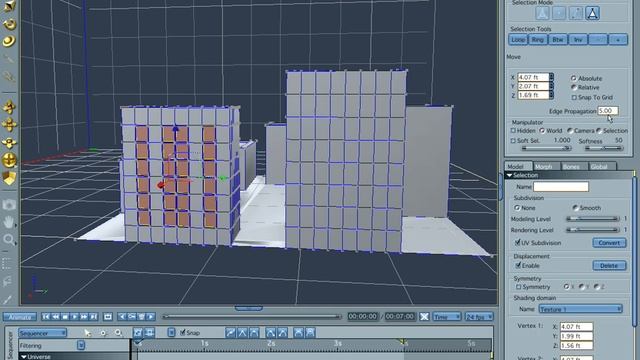Select Selection manipulator radio button
Screen dimensions: 640x360
(x=599, y=131)
